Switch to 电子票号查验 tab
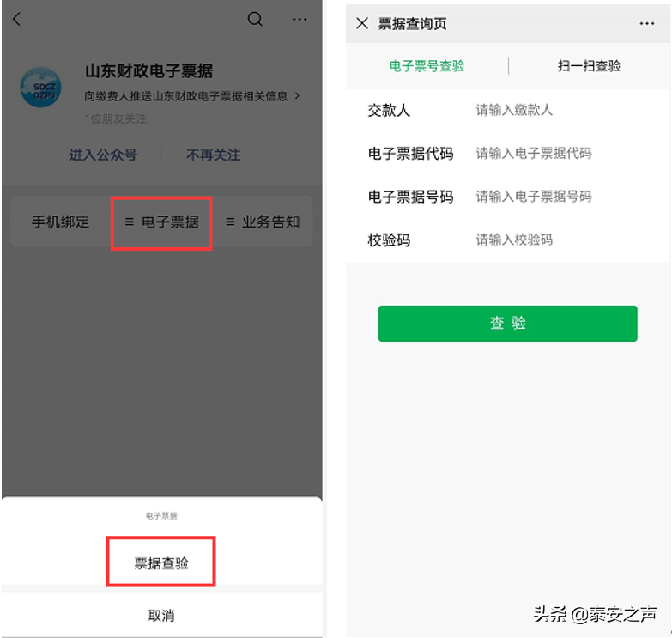This screenshot has width=672, height=638. (427, 66)
